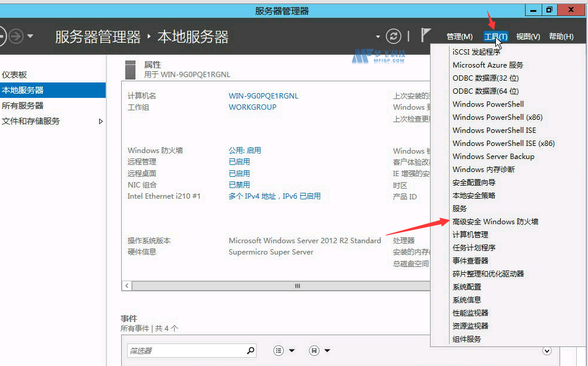Open the breadcrumb dropdown arrow before the refresh icon
Viewport: 588px width, 366px height.
click(x=377, y=36)
